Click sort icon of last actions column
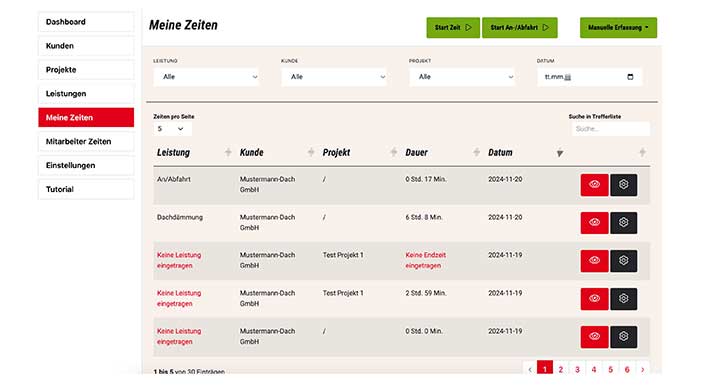 coord(642,152)
